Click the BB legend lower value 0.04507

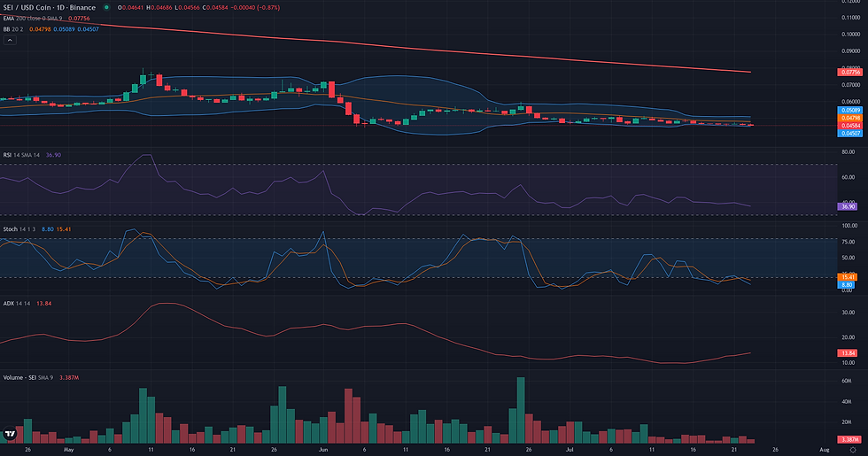[x=88, y=29]
